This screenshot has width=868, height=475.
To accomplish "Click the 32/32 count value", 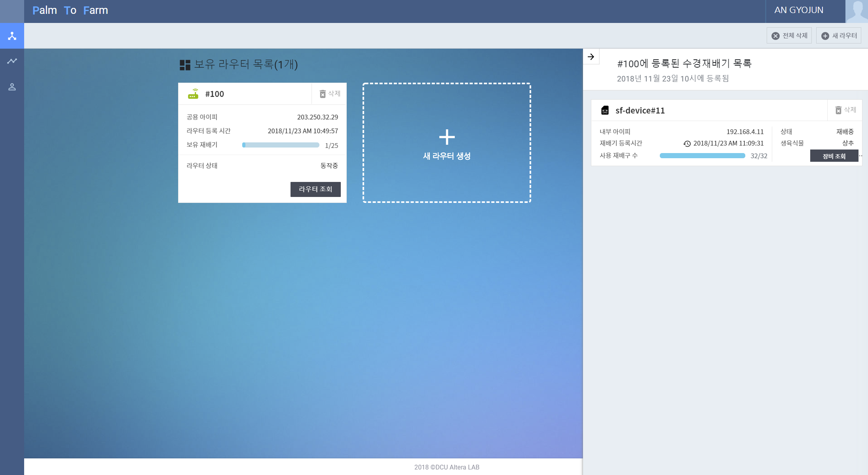I will click(x=759, y=156).
